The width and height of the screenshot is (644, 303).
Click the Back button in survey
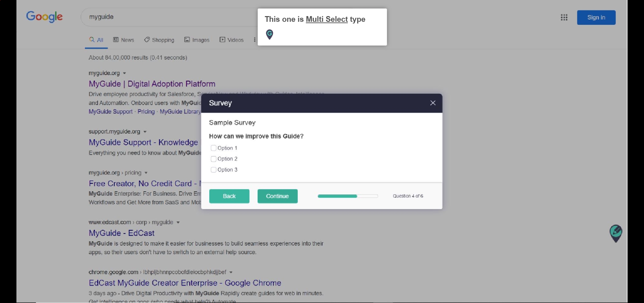[229, 196]
